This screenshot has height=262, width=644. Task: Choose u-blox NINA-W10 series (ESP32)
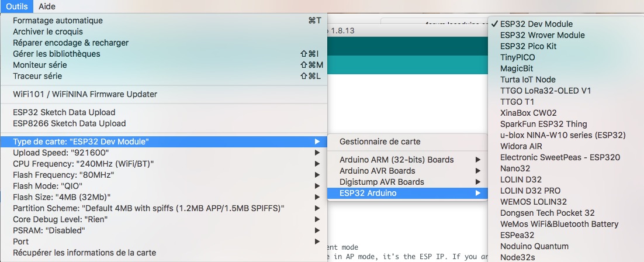566,135
